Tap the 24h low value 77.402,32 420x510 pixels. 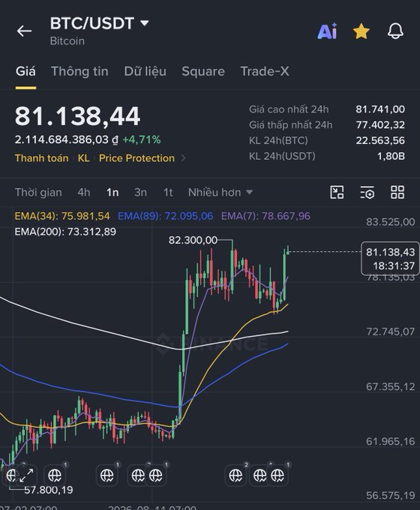pos(380,125)
